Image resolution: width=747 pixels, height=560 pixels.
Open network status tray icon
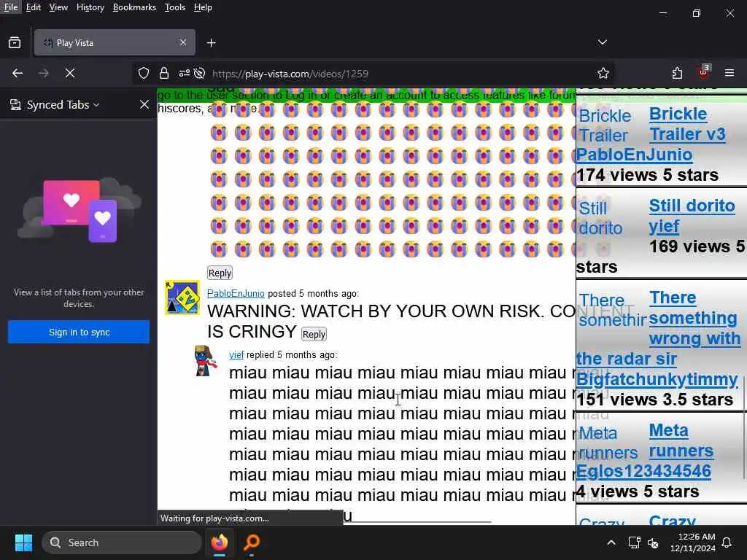(634, 542)
